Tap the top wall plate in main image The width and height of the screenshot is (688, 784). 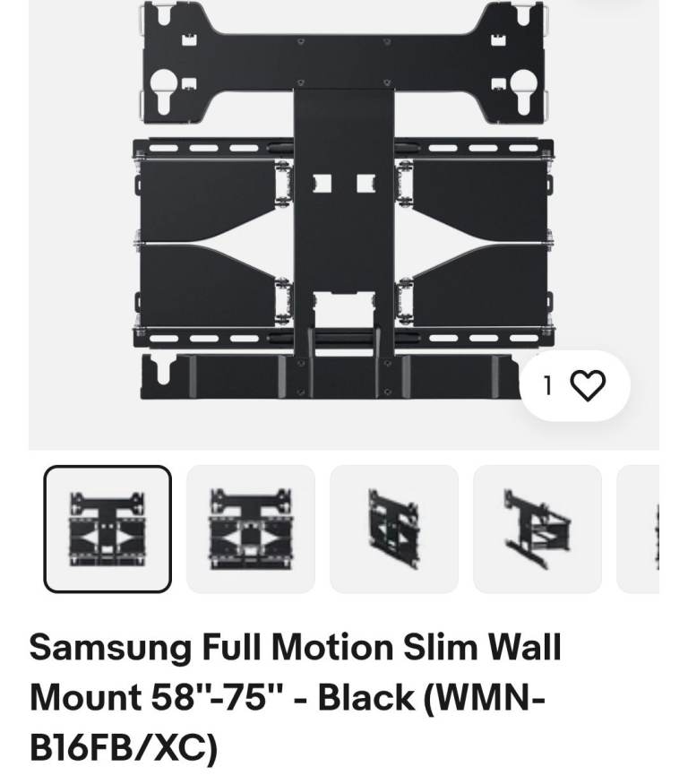(344, 63)
